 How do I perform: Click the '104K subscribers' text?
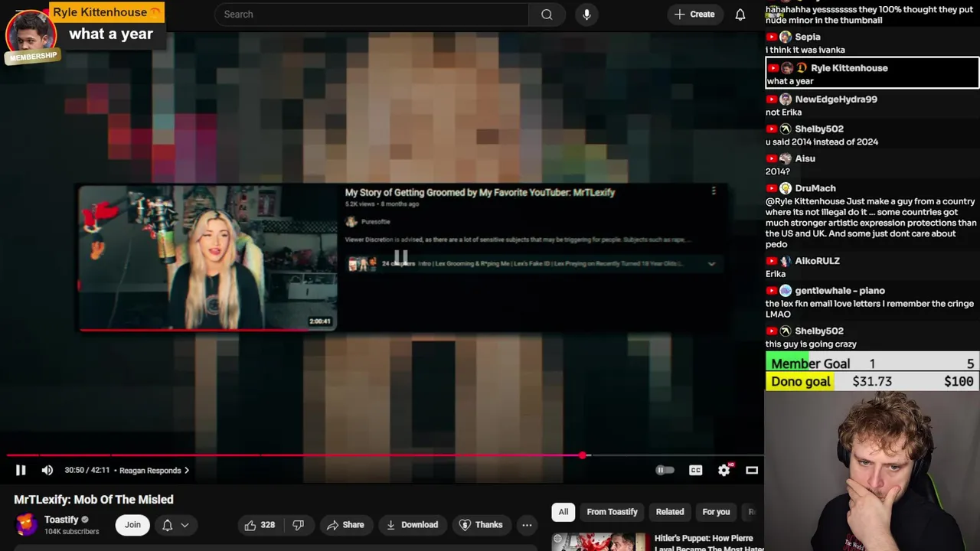pos(72,531)
